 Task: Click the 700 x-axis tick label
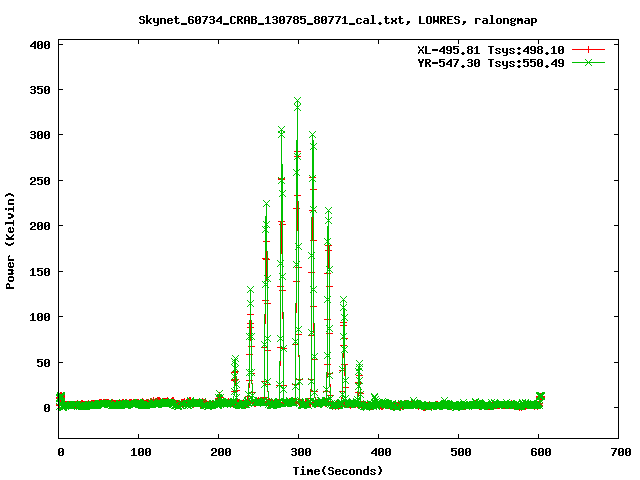621,452
